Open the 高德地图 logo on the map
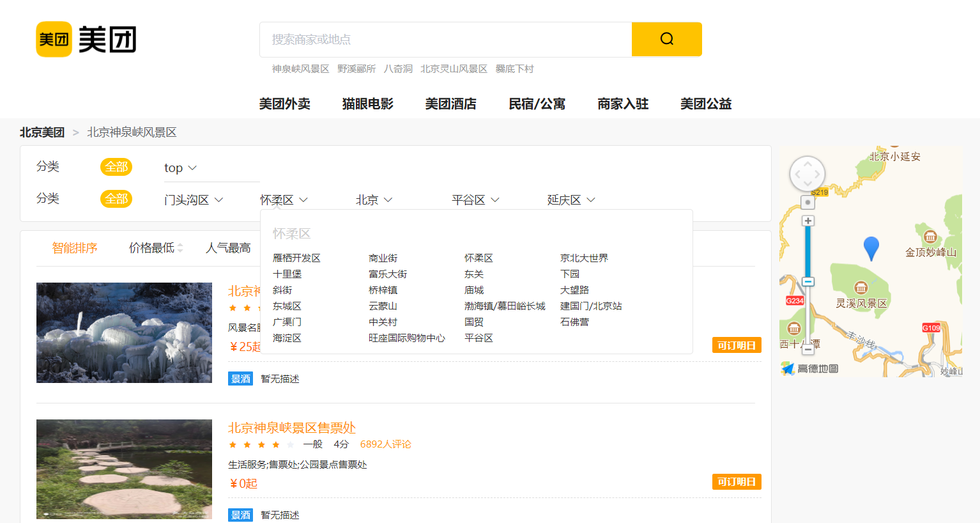The width and height of the screenshot is (980, 523). (x=809, y=368)
